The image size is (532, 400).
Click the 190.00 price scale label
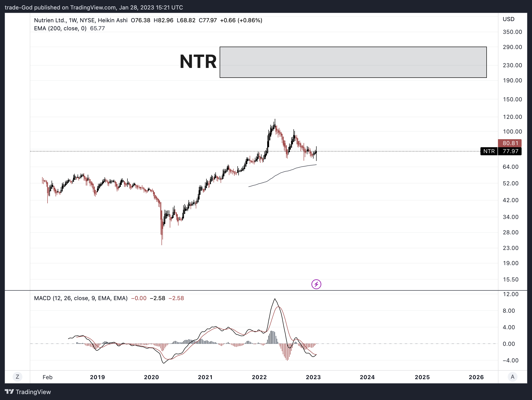(512, 80)
